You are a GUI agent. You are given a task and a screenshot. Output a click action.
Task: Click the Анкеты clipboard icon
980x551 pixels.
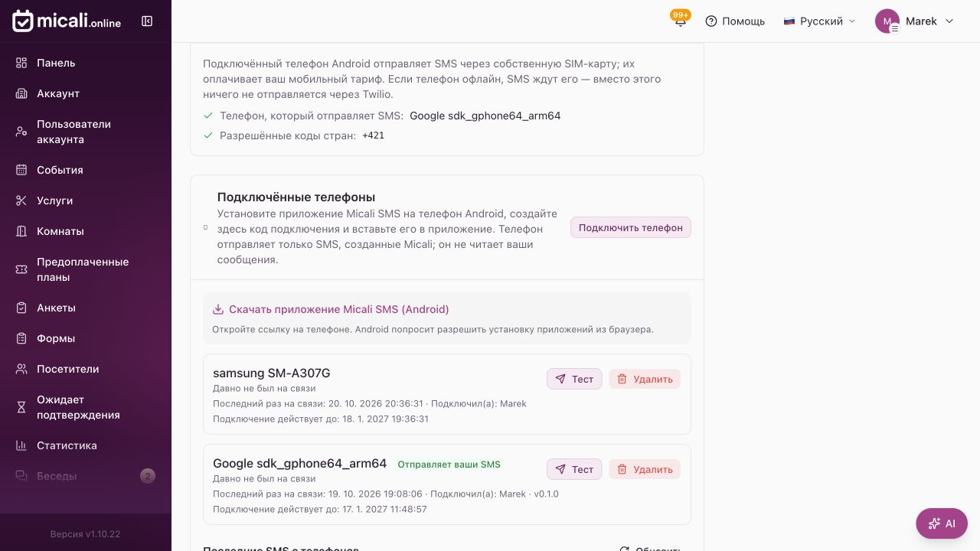click(x=21, y=308)
